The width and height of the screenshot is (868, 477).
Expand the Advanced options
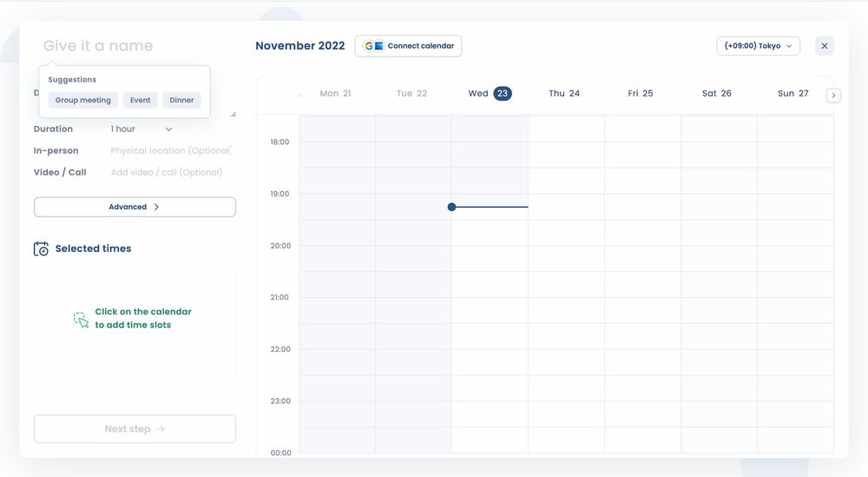[135, 207]
